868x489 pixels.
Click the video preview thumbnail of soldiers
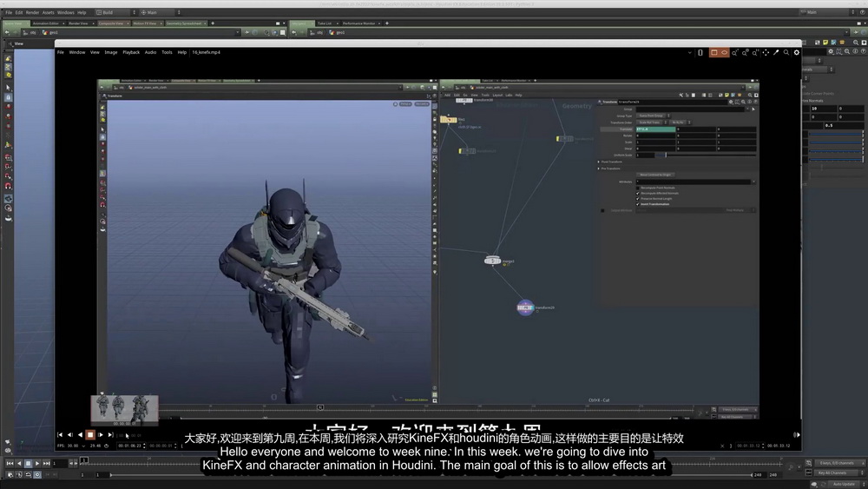[124, 409]
